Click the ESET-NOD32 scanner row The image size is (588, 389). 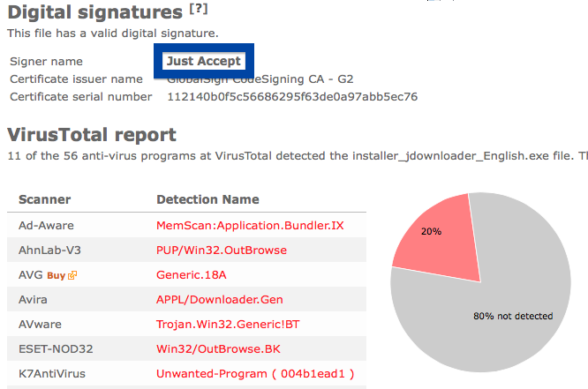point(187,349)
